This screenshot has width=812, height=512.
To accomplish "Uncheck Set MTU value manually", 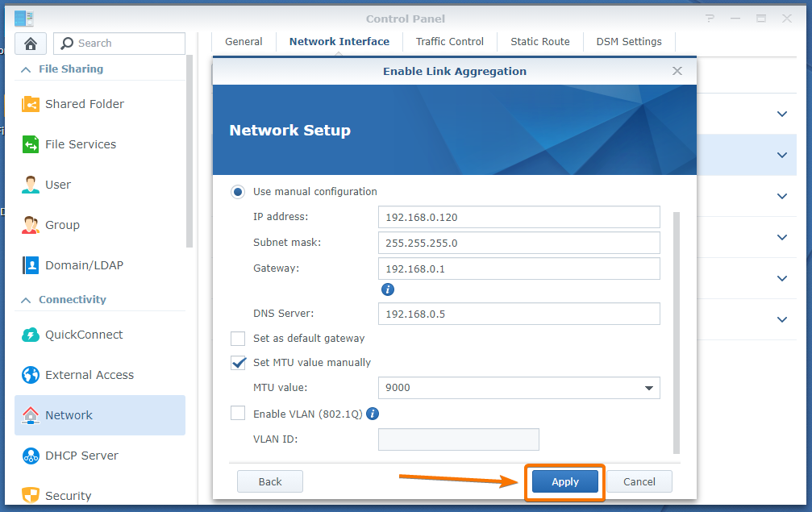I will pos(238,363).
